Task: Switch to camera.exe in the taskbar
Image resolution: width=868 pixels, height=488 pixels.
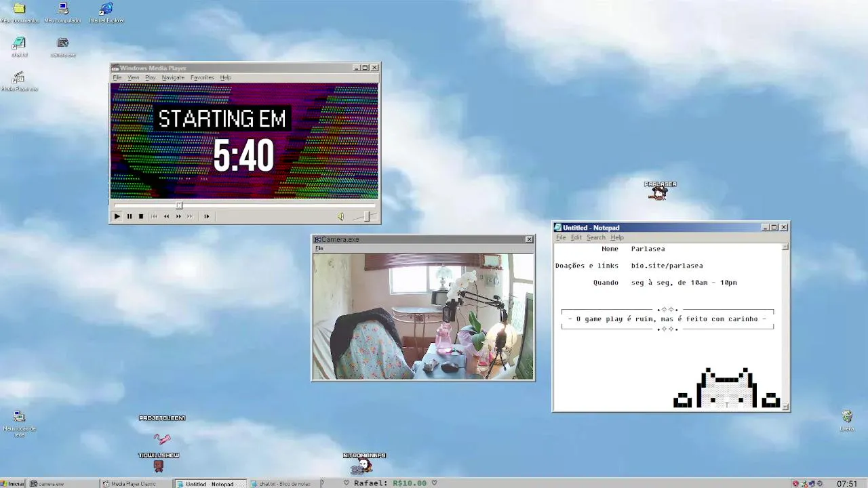Action: 62,483
